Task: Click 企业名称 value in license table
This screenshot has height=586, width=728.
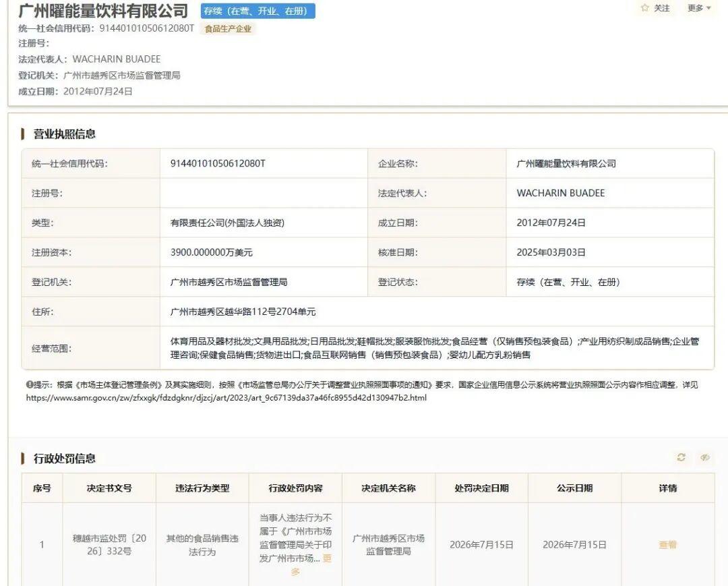Action: [x=566, y=163]
